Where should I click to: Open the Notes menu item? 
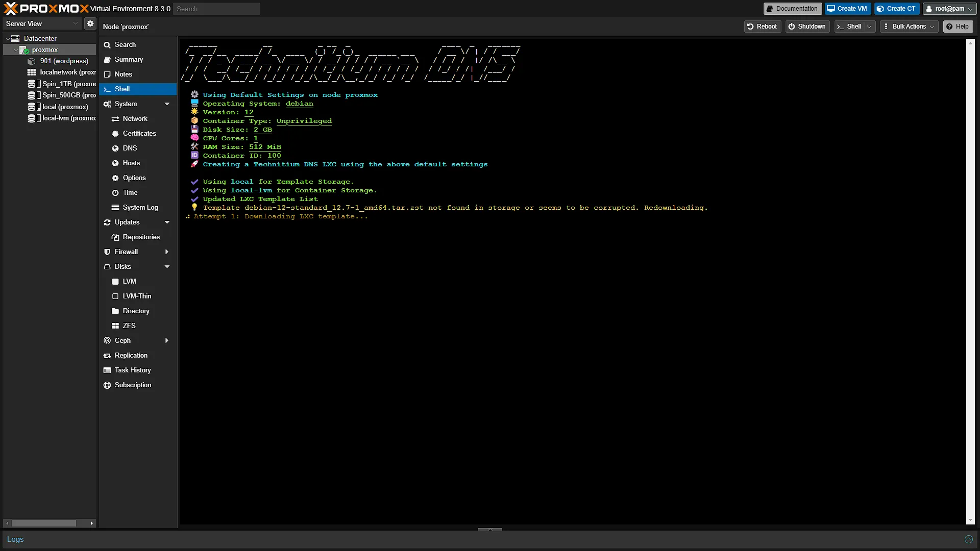(138, 74)
